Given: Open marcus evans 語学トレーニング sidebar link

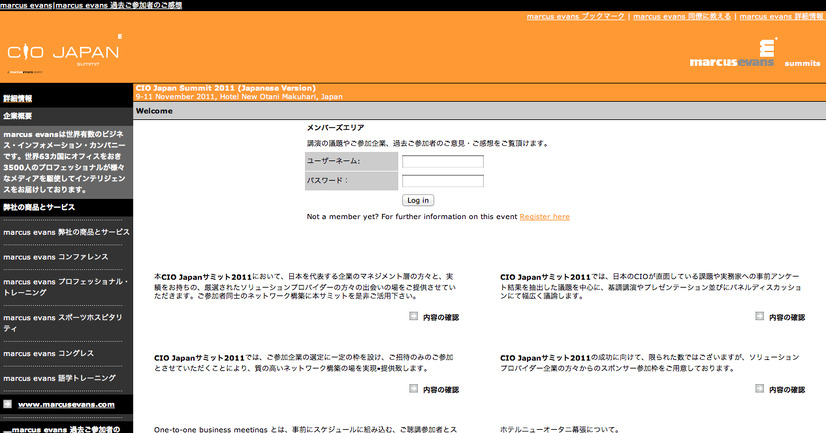Looking at the screenshot, I should (60, 378).
